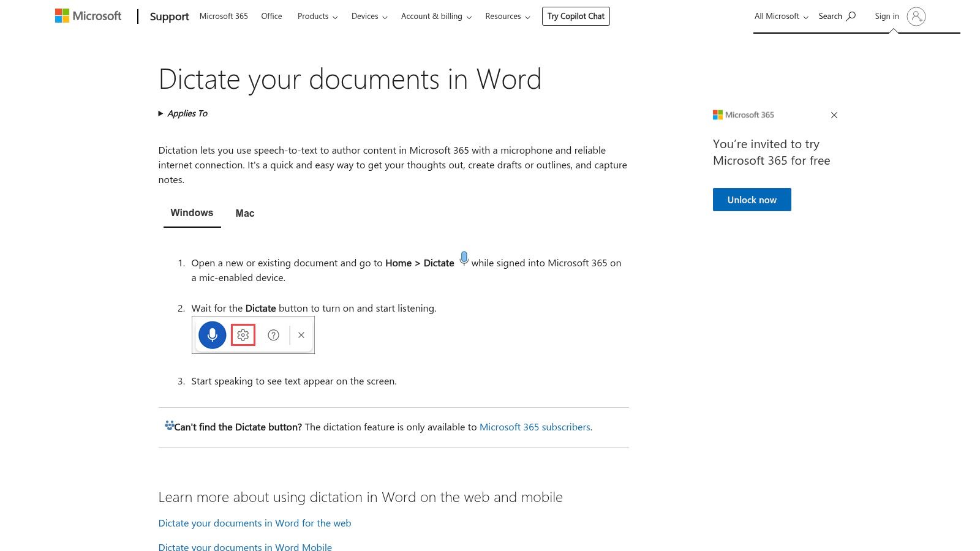The height and width of the screenshot is (551, 980).
Task: Click the microphone icon in the dictation toolbar
Action: point(211,335)
